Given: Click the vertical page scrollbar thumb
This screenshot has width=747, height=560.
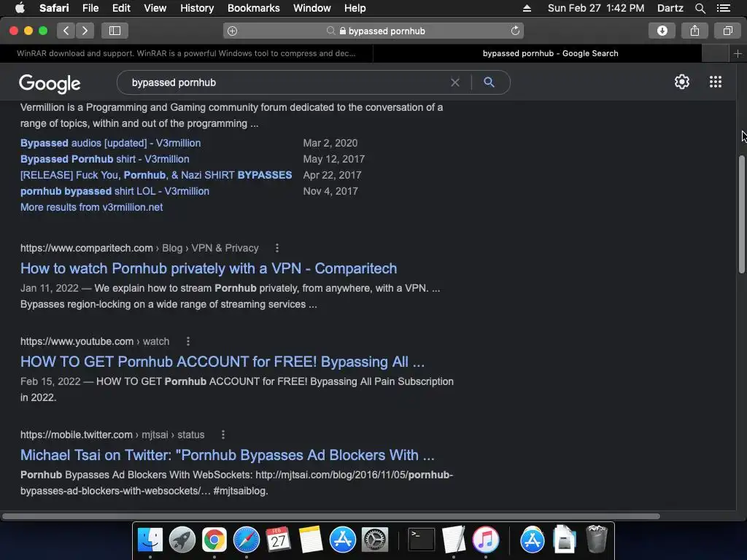Looking at the screenshot, I should pyautogui.click(x=741, y=214).
